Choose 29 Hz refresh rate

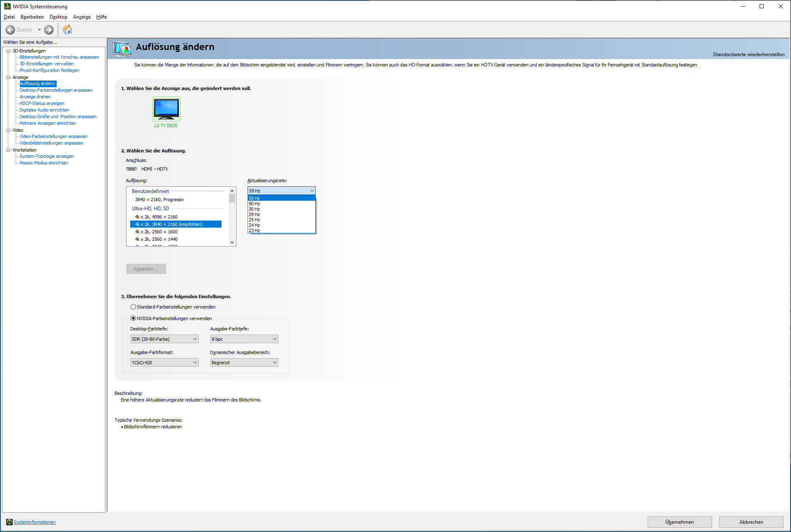click(281, 214)
